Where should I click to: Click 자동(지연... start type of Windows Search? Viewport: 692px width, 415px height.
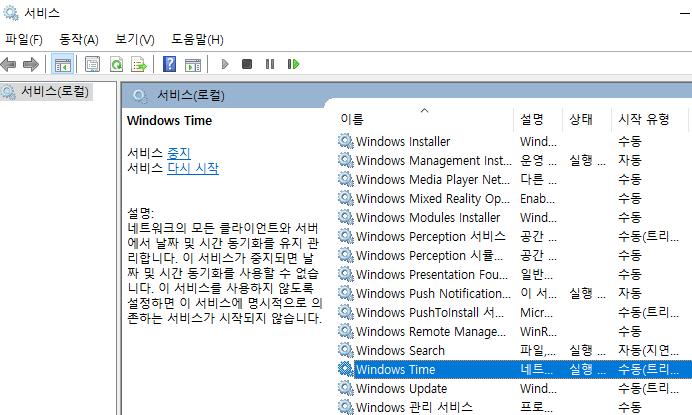648,351
